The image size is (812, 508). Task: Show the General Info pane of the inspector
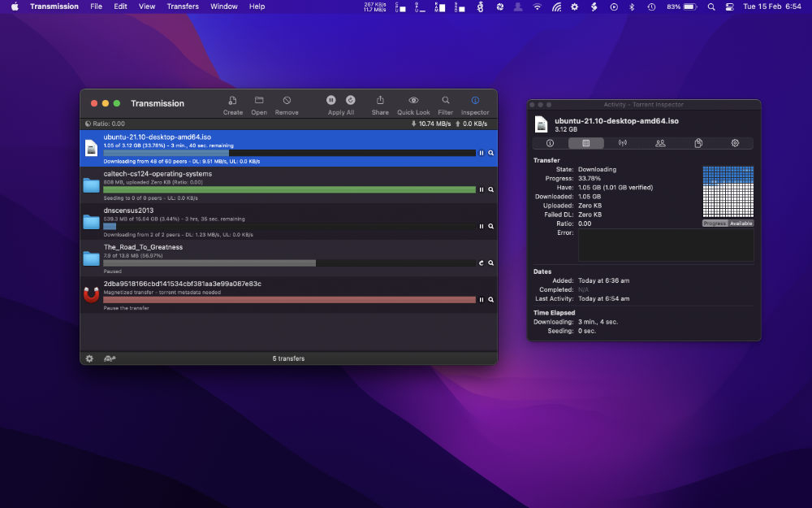pyautogui.click(x=550, y=142)
